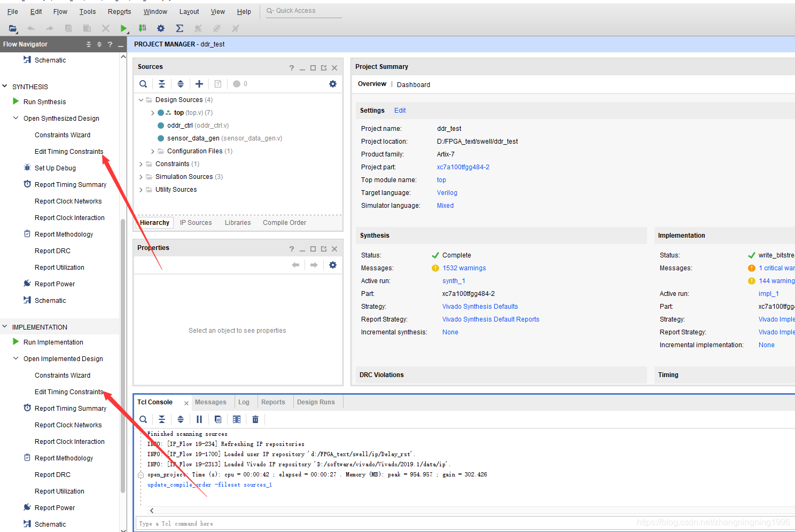The height and width of the screenshot is (532, 795).
Task: Expand the Constraints folder
Action: (141, 164)
